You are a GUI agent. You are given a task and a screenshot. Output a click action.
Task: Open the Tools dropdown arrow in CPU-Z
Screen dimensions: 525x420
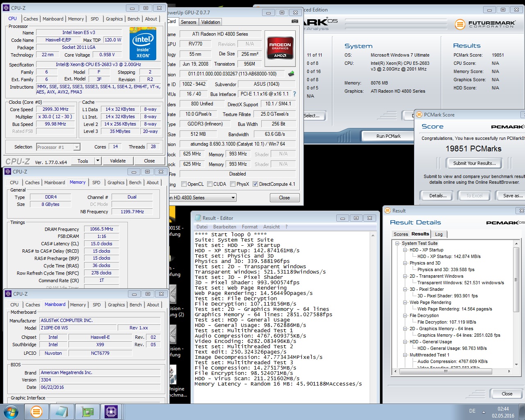click(98, 161)
